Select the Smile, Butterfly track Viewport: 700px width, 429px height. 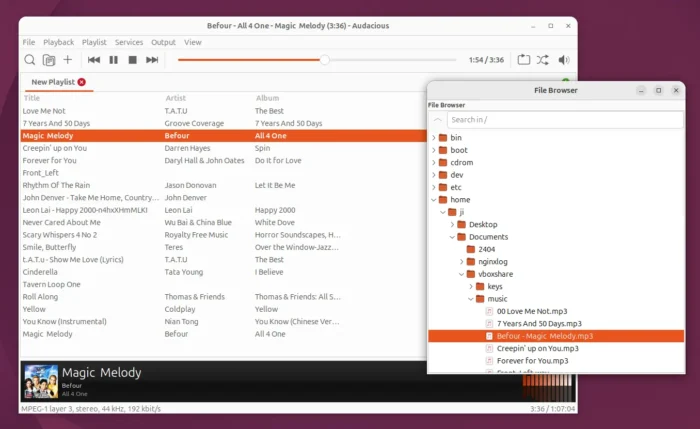click(223, 247)
